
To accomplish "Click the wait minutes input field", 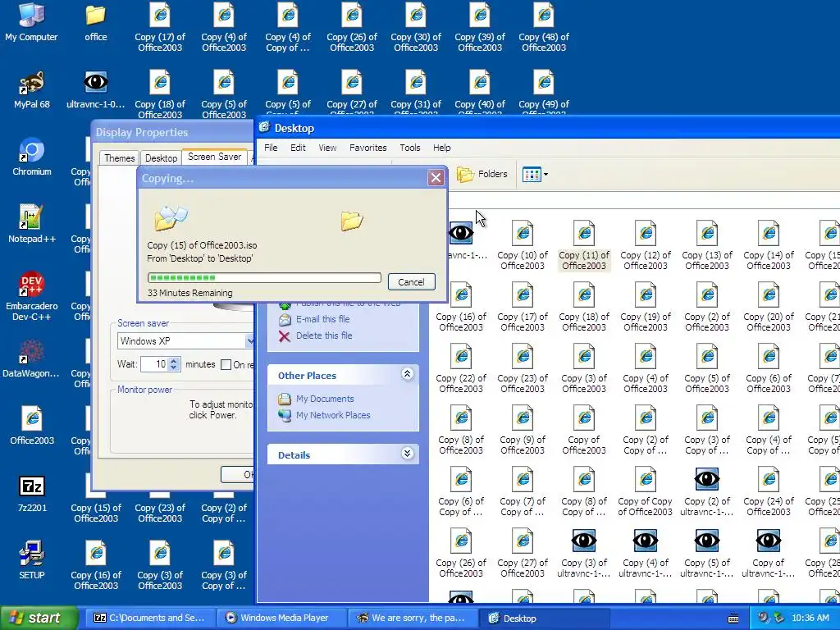I will click(154, 364).
